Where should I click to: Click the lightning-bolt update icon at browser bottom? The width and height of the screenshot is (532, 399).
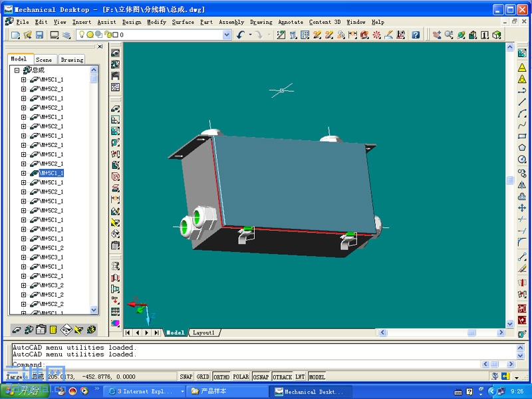91,329
